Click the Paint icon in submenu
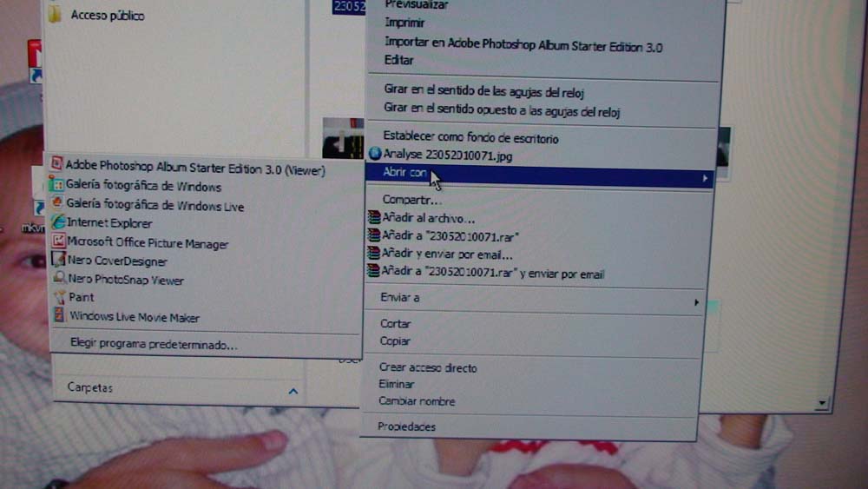 pos(59,297)
